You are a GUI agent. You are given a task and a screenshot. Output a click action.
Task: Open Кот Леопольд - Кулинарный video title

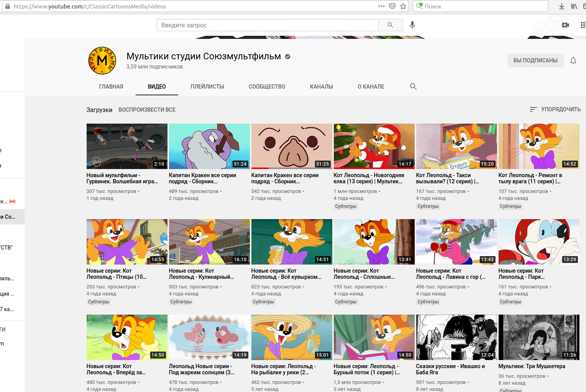tap(201, 274)
